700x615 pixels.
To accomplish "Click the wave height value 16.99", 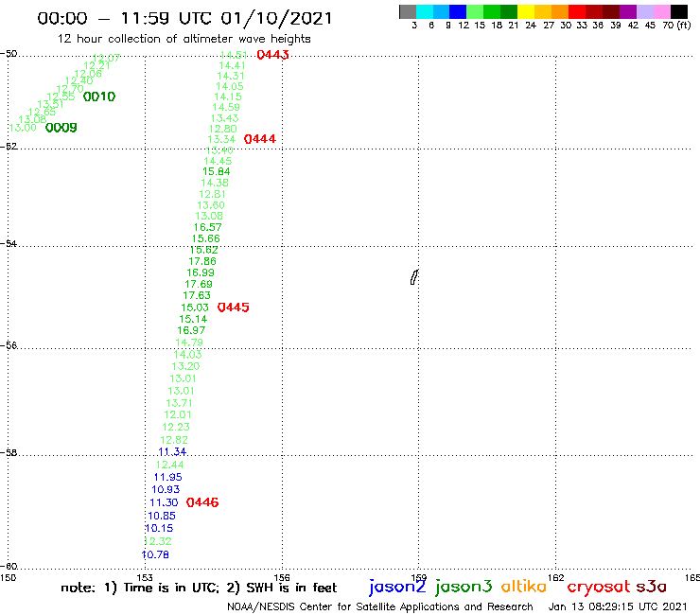I will 201,272.
